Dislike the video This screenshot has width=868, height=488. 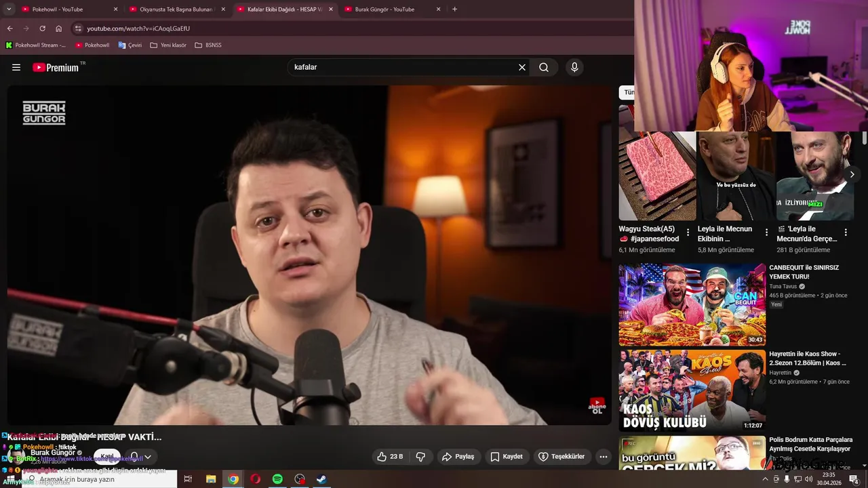tap(420, 457)
